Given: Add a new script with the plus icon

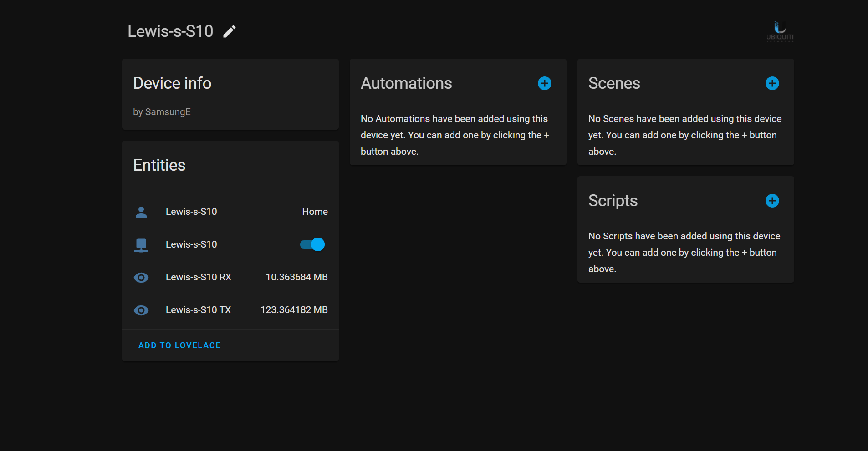Looking at the screenshot, I should (x=772, y=201).
